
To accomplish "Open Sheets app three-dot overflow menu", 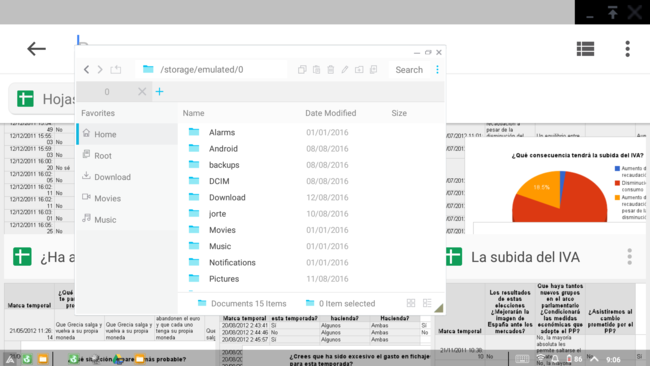I will click(628, 49).
